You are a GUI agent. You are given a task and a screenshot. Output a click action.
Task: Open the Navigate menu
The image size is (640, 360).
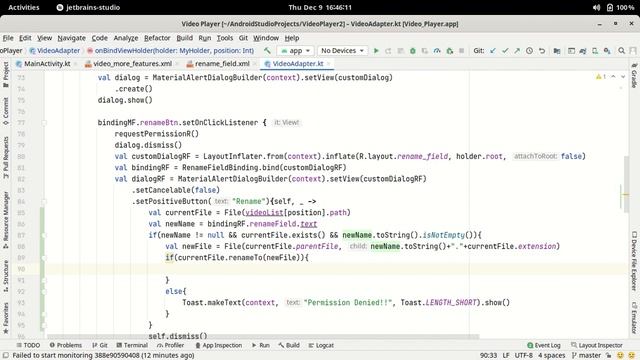click(71, 38)
